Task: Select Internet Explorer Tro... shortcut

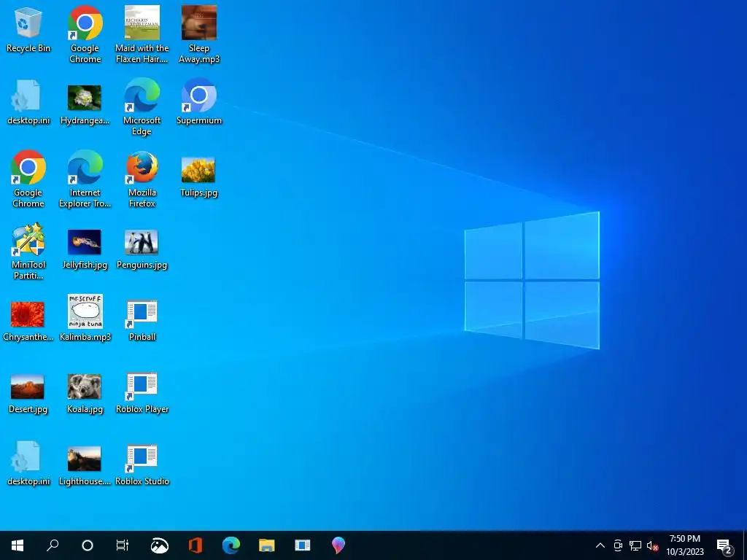Action: [x=85, y=179]
